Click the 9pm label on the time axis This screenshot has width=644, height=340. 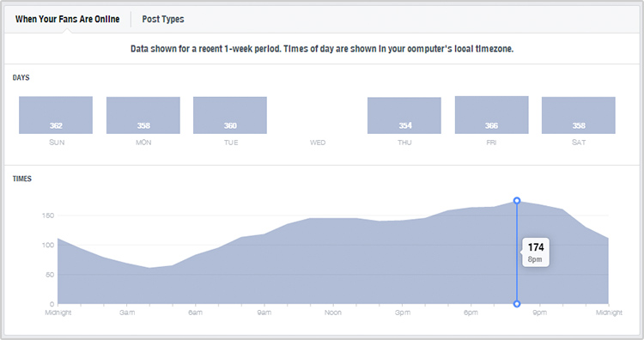pos(540,313)
